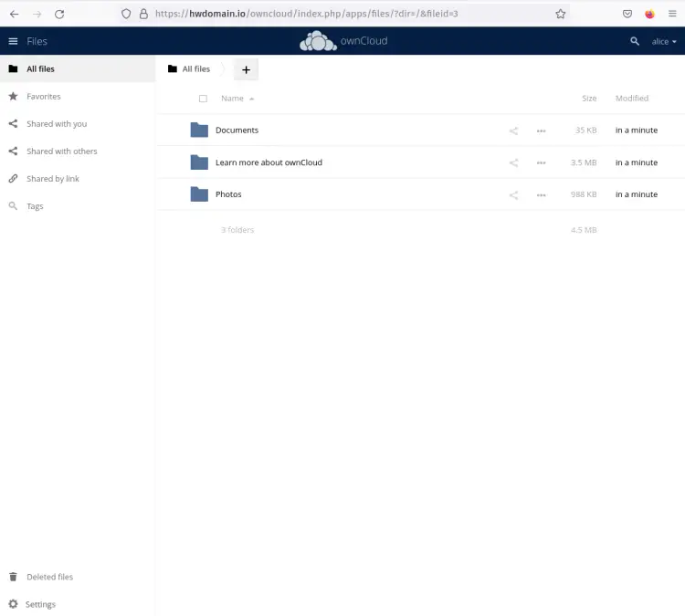Click the share icon for Documents folder
This screenshot has width=685, height=616.
pyautogui.click(x=513, y=131)
